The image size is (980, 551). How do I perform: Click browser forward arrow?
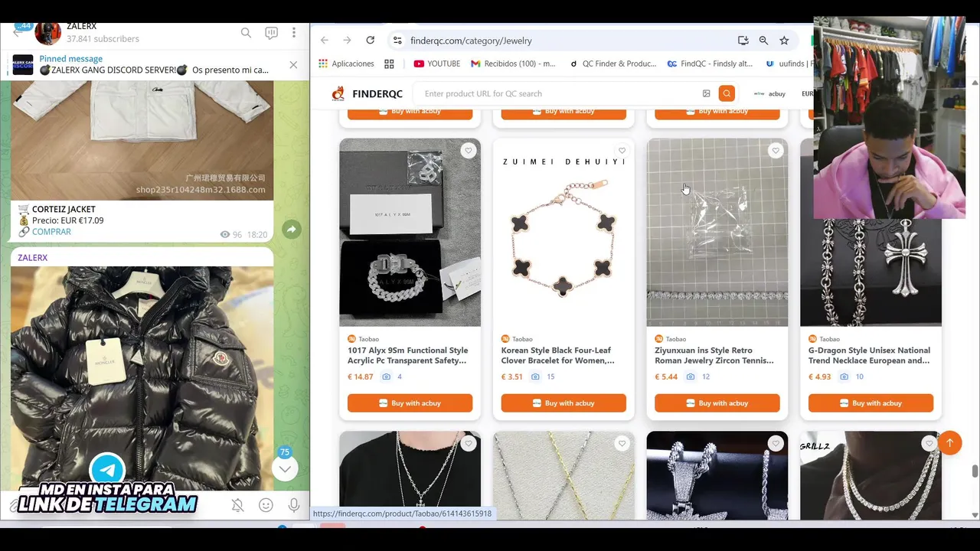tap(348, 41)
